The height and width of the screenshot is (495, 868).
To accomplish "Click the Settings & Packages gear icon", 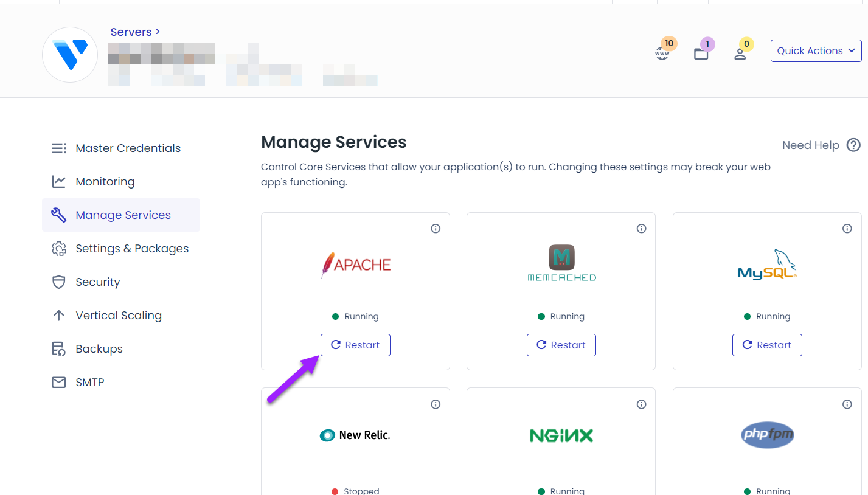I will [59, 249].
